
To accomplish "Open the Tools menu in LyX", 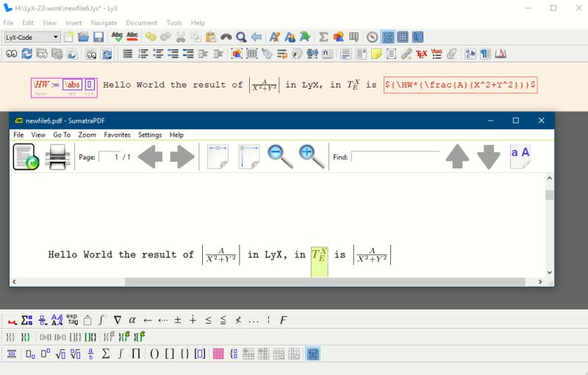I will click(174, 23).
